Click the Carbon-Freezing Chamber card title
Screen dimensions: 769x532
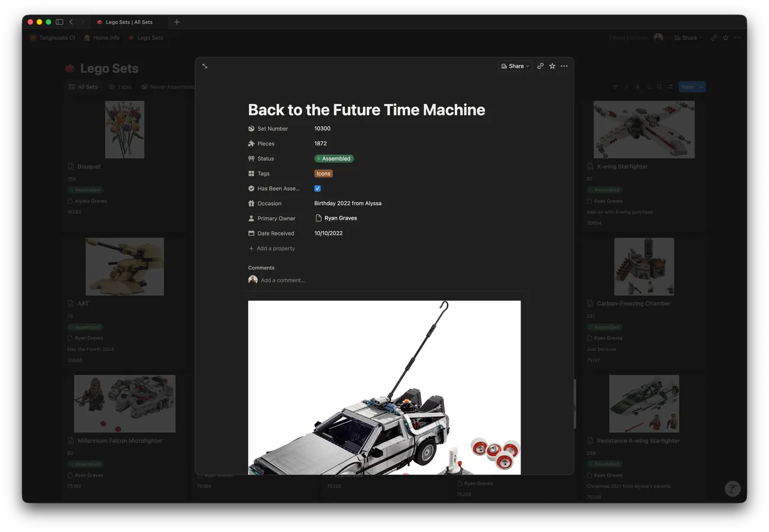[x=634, y=304]
